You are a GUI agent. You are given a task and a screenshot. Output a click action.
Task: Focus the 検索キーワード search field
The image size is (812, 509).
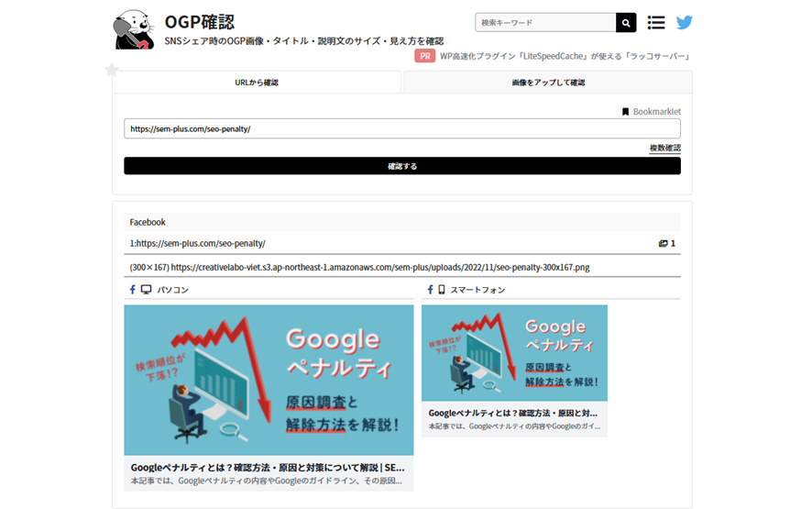pos(545,23)
